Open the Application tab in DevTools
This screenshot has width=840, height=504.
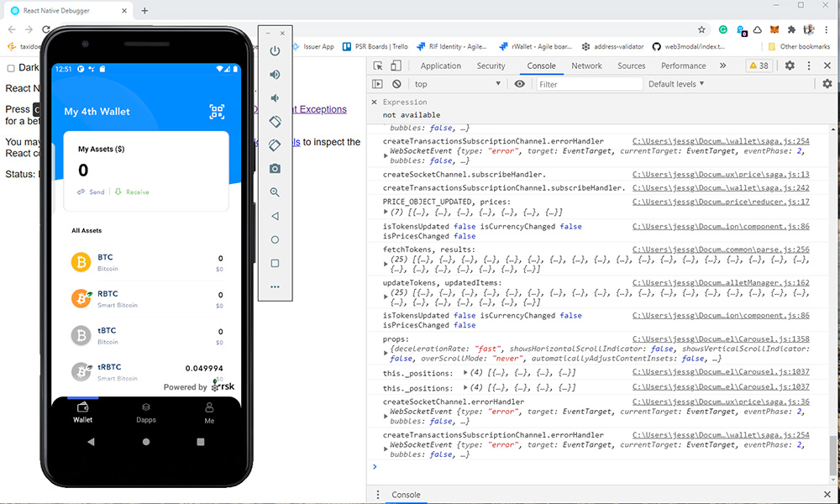click(x=441, y=65)
